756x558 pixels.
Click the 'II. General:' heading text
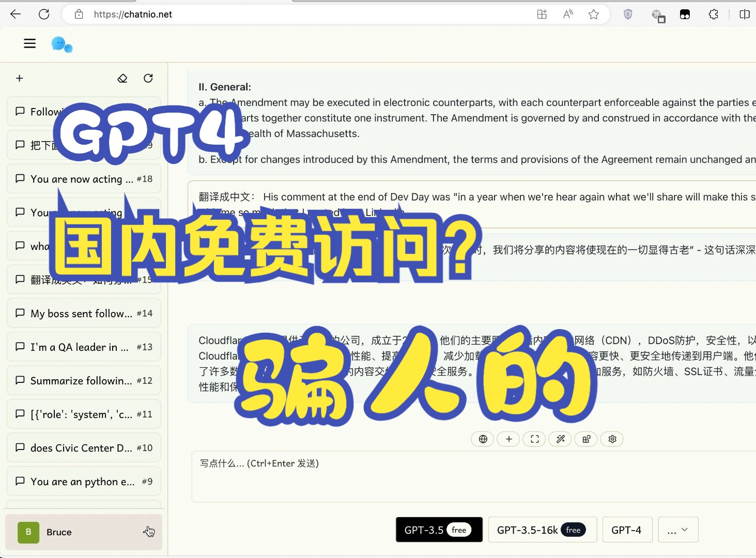(225, 87)
